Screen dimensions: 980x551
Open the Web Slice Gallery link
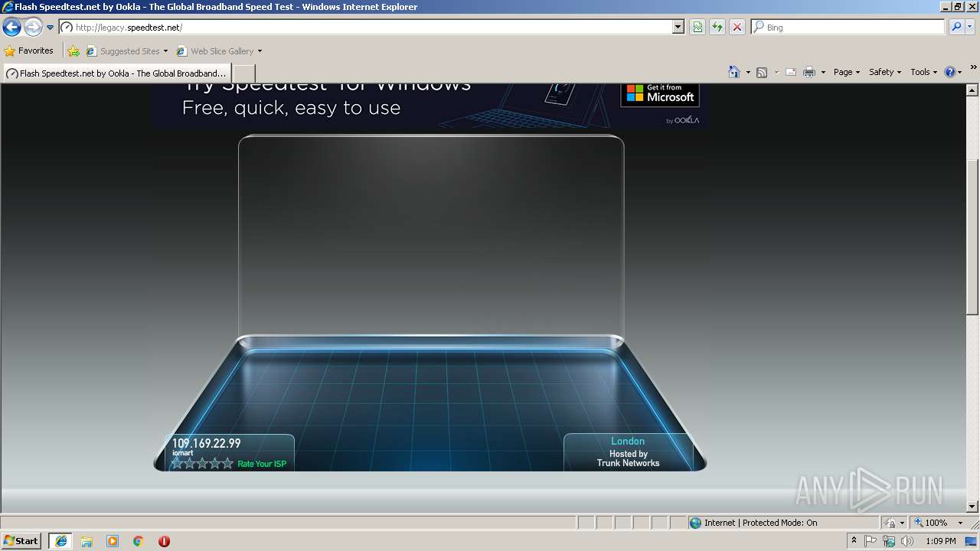pos(219,51)
